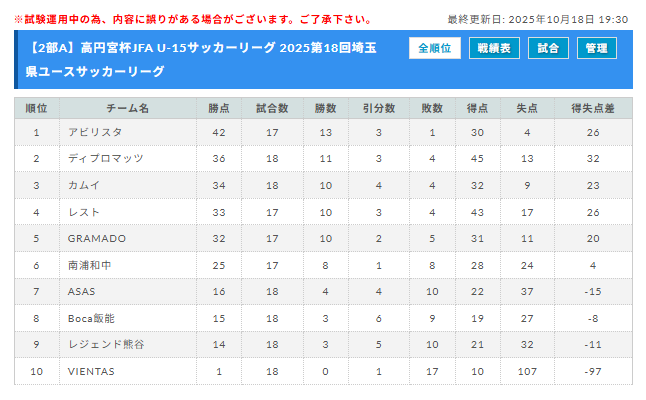Click the GRAMADO team name
Screen dimensions: 646x400
tap(97, 239)
